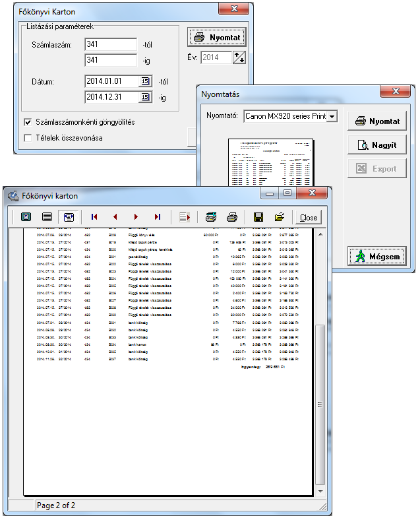The height and width of the screenshot is (518, 420).
Task: Click Nyomtat button in Nyomtatás dialog
Action: pyautogui.click(x=377, y=121)
